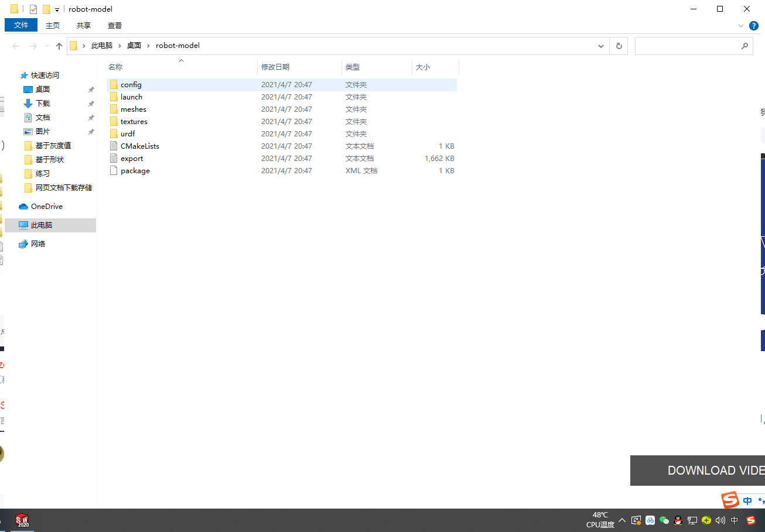Open QQ penguin tray icon

click(678, 520)
